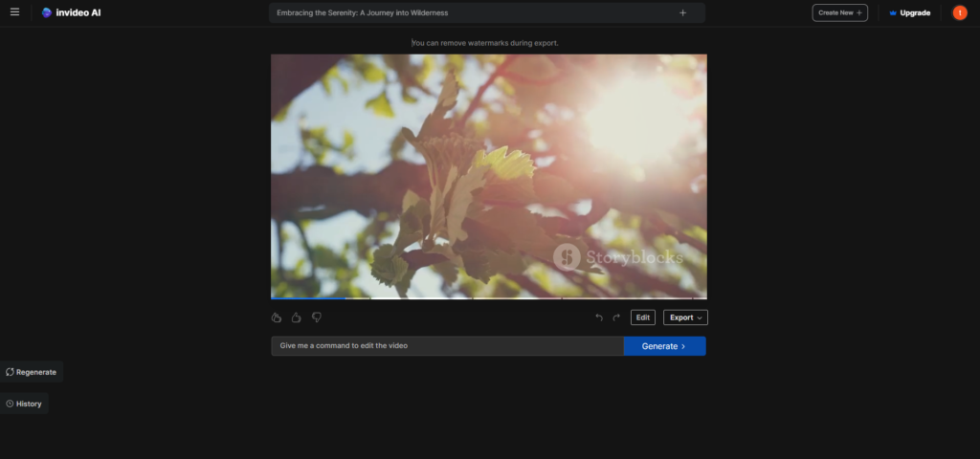
Task: Click the Create New button
Action: tap(839, 12)
